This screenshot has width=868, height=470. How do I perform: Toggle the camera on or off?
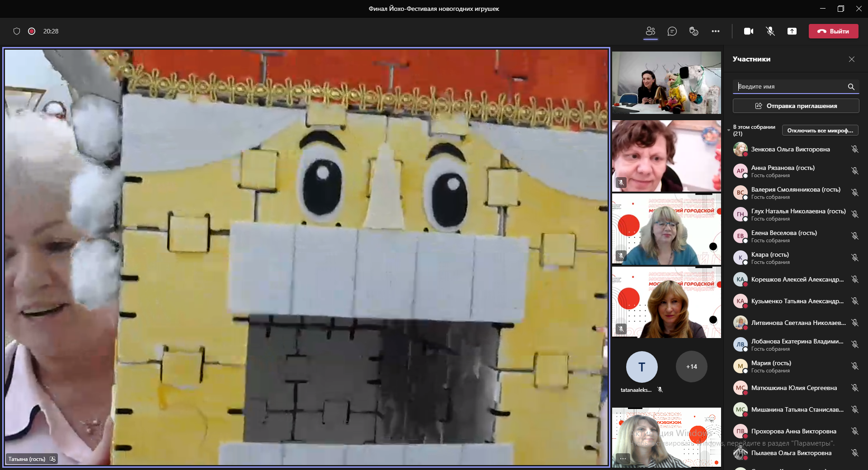(x=749, y=31)
